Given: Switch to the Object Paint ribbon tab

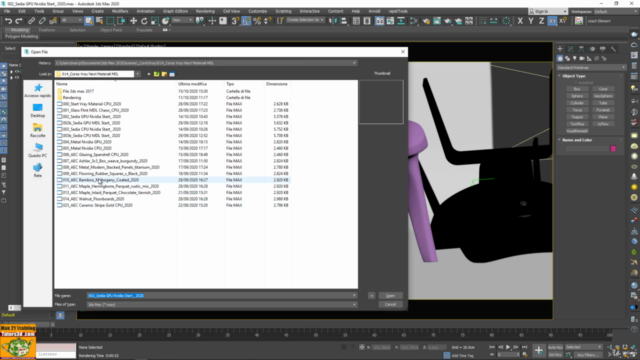Looking at the screenshot, I should click(x=111, y=30).
